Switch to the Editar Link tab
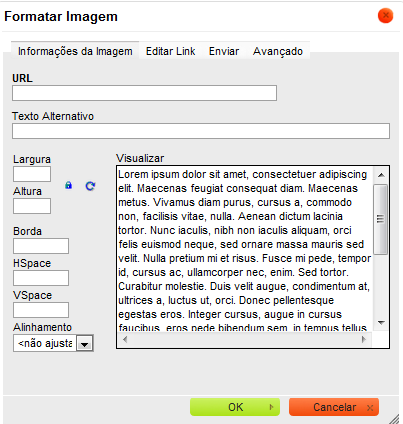This screenshot has height=424, width=403. pos(170,51)
